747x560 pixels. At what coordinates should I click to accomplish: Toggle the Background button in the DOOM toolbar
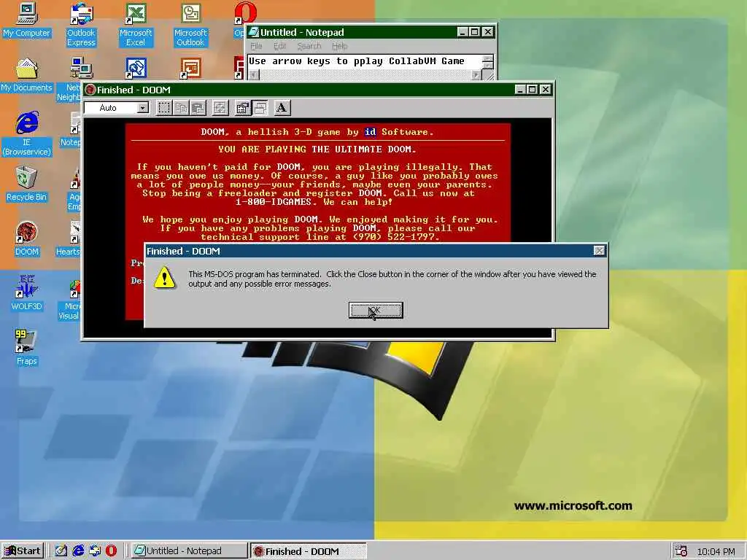tap(260, 108)
